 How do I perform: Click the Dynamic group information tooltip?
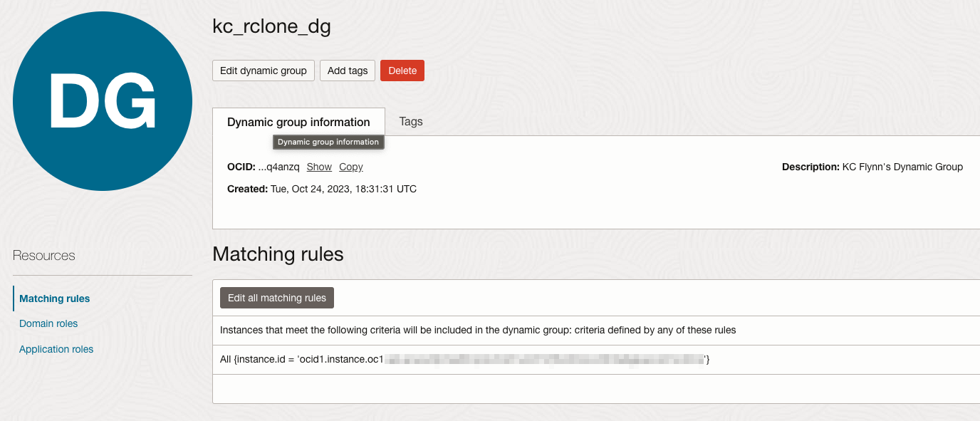pos(328,142)
